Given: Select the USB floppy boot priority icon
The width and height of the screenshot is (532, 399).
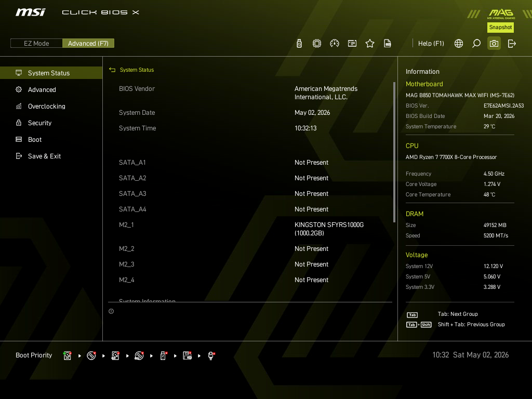Looking at the screenshot, I should [187, 355].
